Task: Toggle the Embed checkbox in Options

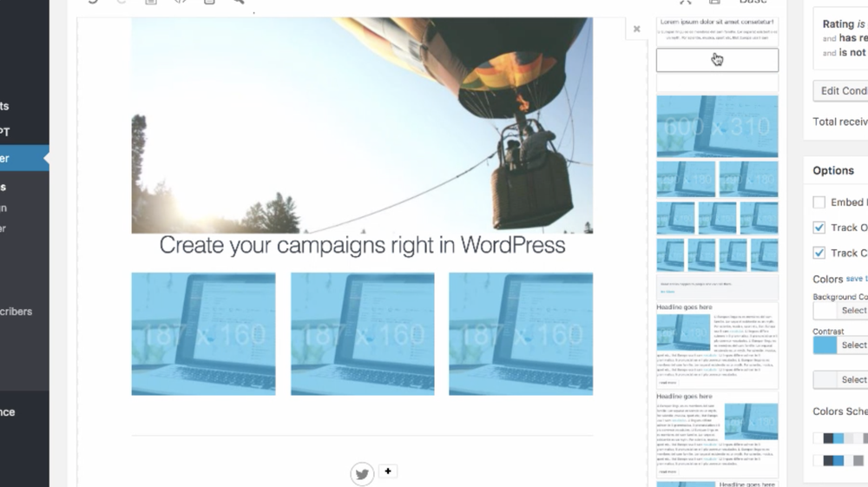Action: (x=819, y=202)
